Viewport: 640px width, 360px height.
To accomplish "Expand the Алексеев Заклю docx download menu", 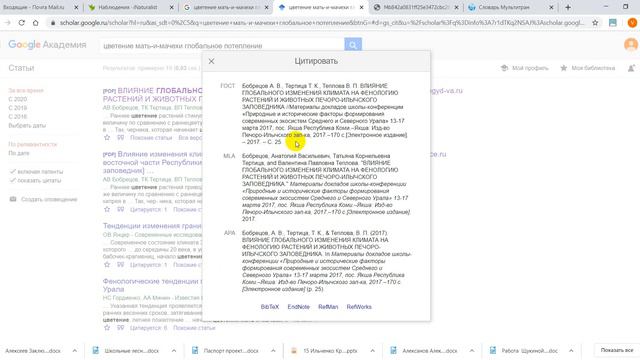I will pos(75,351).
